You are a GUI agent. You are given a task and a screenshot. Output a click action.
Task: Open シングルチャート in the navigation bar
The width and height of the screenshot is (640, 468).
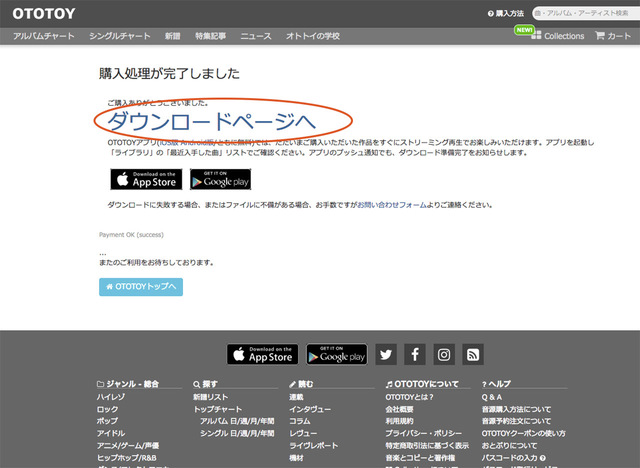coord(120,36)
